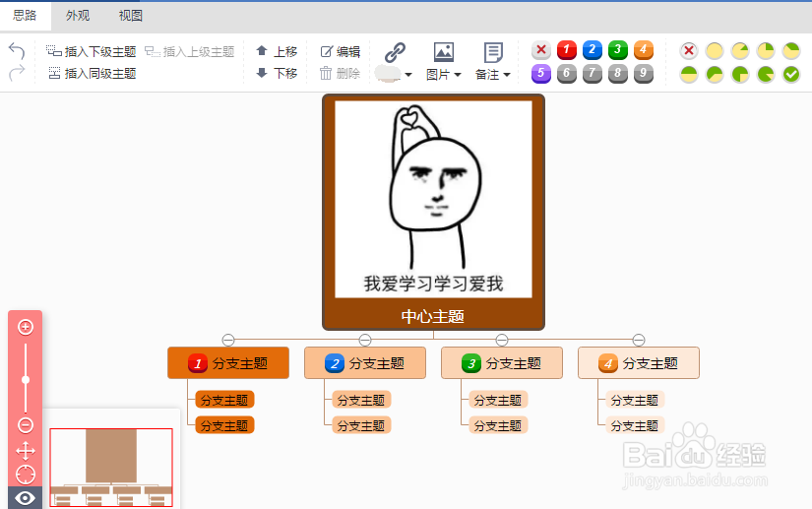812x509 pixels.
Task: Click the picture insert icon
Action: point(444,52)
